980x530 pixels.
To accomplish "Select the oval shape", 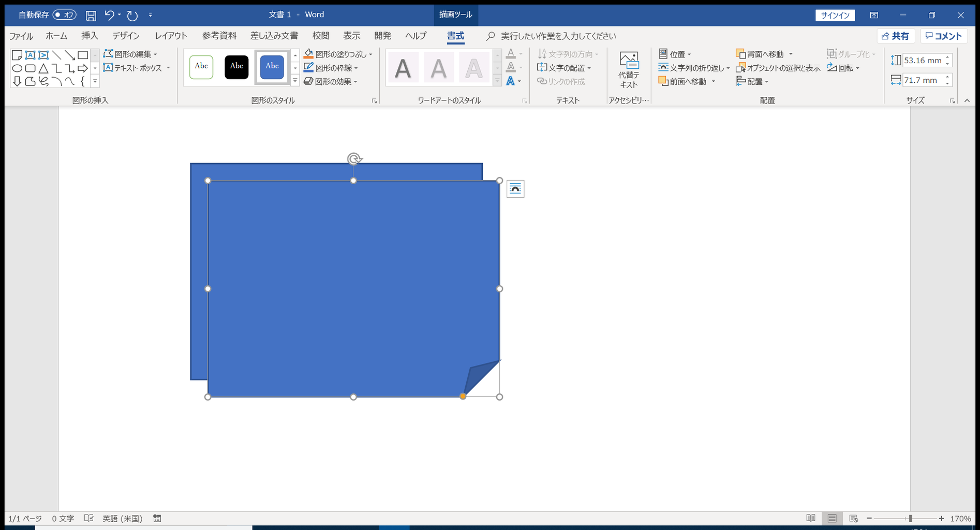I will [17, 68].
